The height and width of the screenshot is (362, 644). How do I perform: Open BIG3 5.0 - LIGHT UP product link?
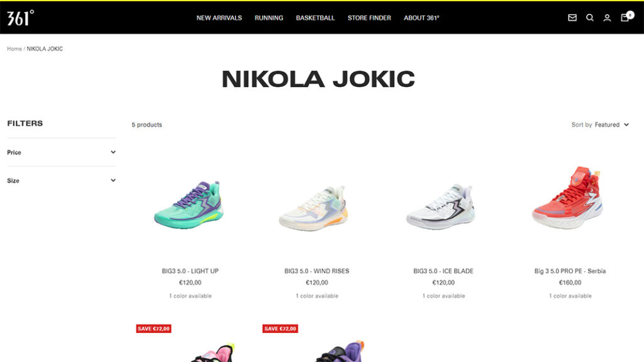pos(190,271)
